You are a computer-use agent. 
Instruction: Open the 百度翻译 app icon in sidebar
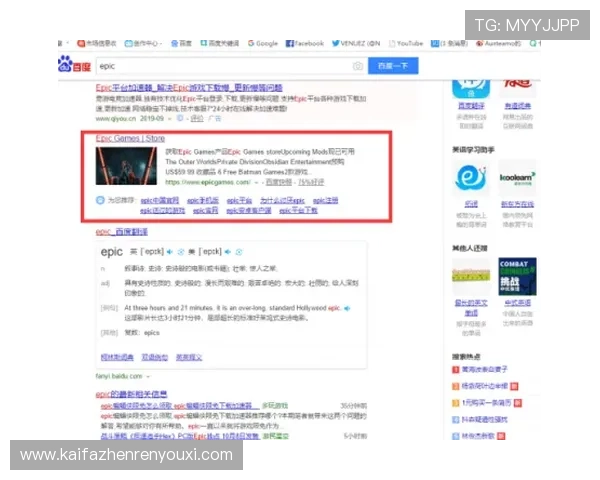coord(471,89)
